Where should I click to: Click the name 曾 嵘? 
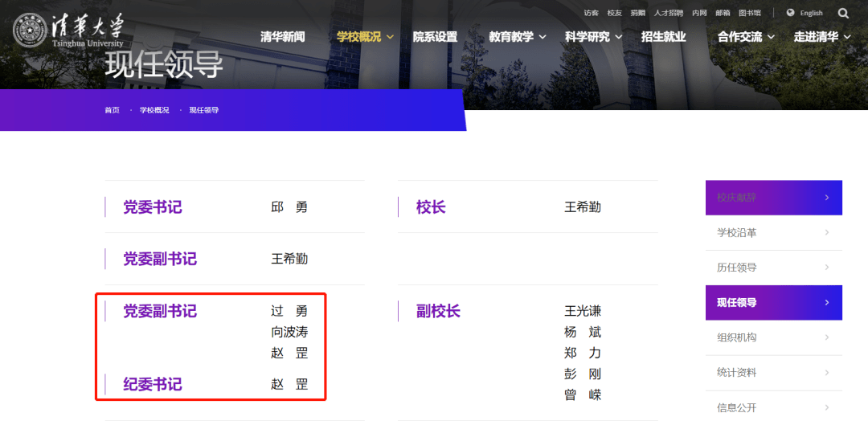tap(583, 395)
